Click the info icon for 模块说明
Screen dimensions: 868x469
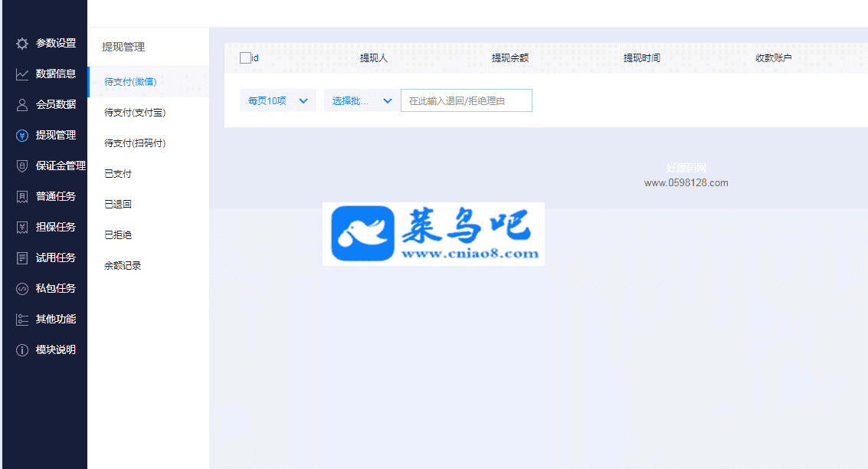pos(22,350)
